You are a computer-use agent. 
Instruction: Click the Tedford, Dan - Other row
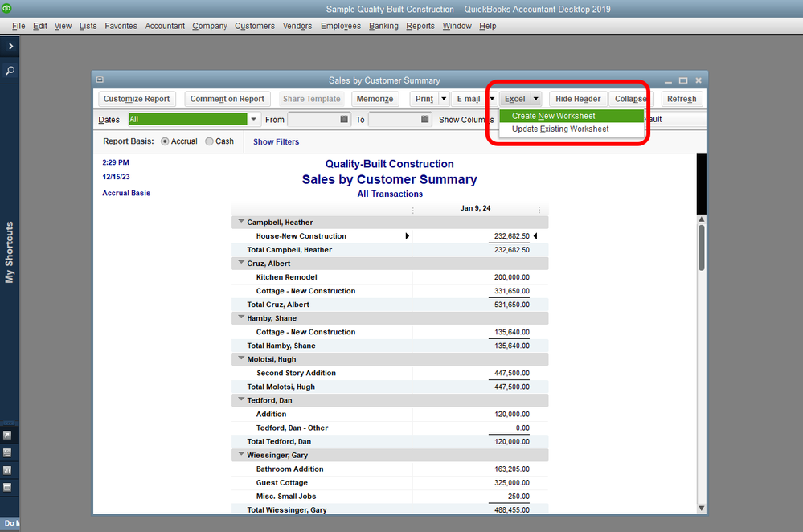[390, 428]
